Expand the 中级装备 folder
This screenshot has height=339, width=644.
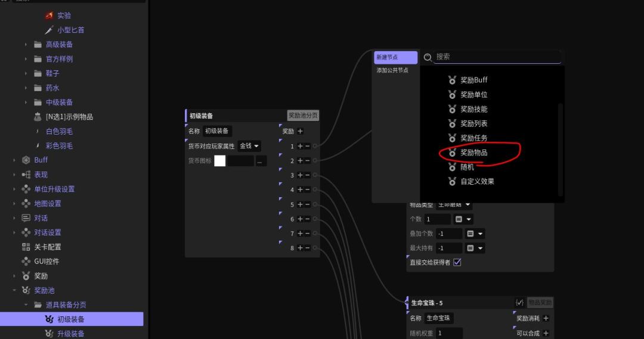coord(26,102)
